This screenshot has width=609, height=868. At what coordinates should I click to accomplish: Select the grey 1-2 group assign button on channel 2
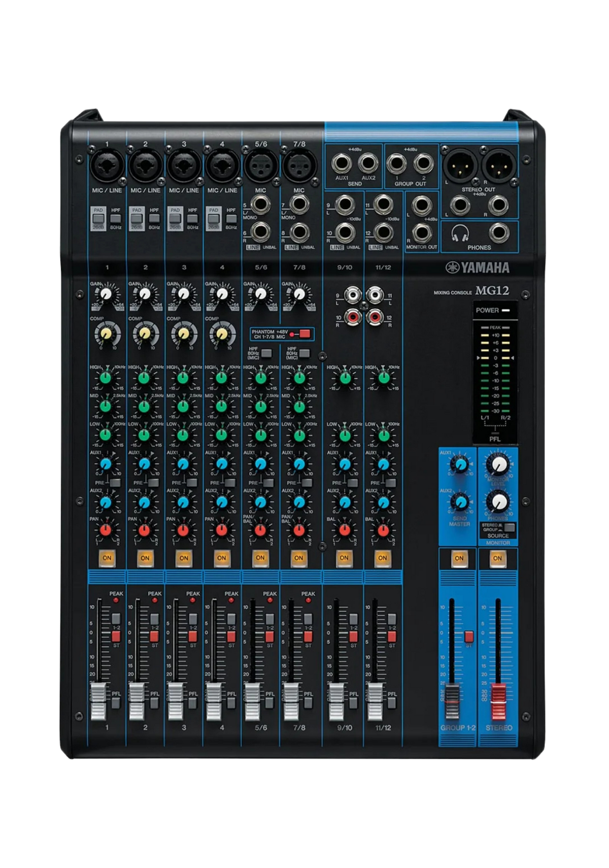point(154,618)
